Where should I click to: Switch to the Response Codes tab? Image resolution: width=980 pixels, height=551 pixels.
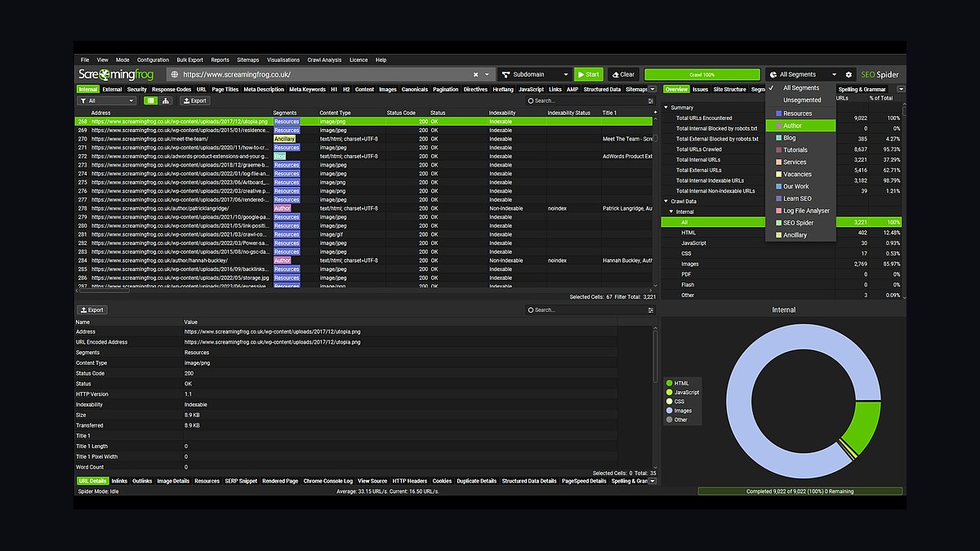(x=171, y=89)
